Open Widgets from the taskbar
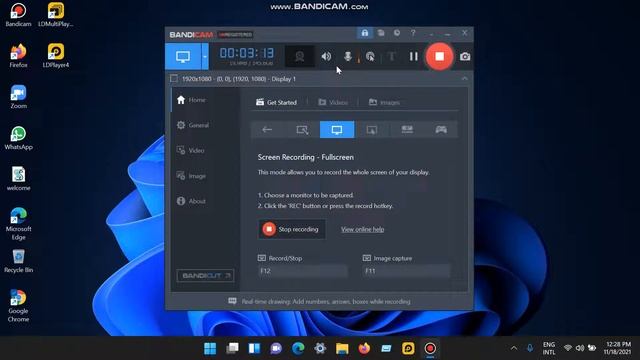Screen dimensions: 640x360 click(254, 348)
